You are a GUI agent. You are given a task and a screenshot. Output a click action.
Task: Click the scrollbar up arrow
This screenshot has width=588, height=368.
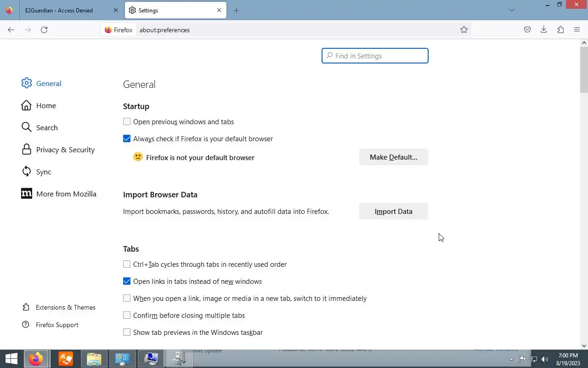[584, 43]
